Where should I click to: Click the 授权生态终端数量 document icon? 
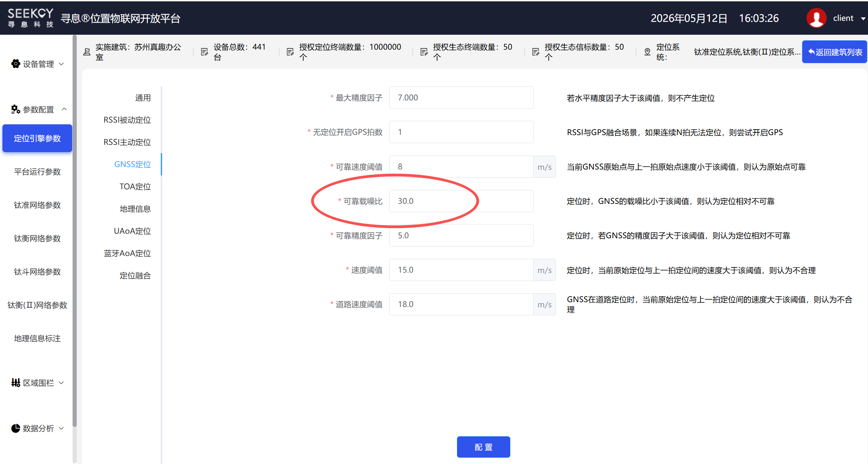click(x=424, y=52)
